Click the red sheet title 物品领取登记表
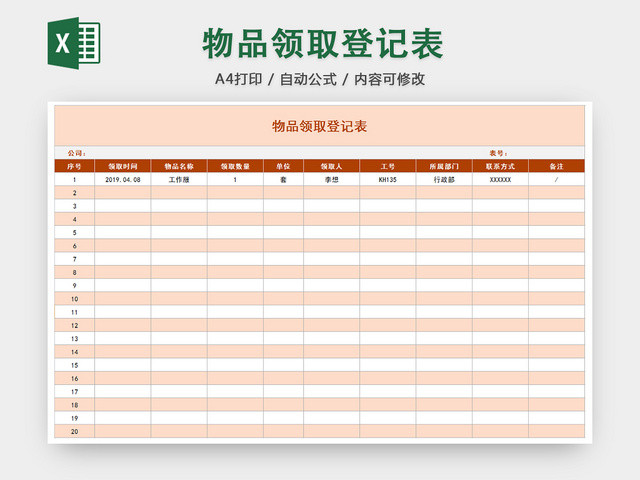 click(320, 126)
